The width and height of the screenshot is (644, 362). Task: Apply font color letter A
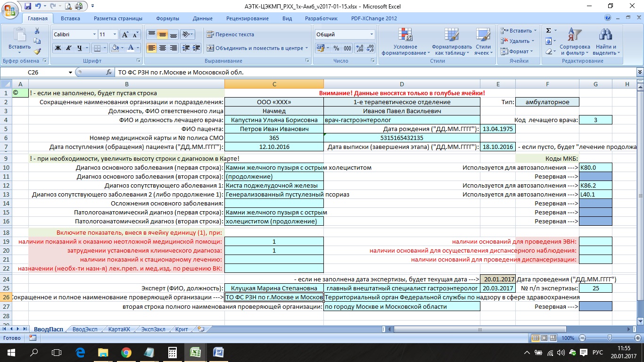tap(131, 48)
